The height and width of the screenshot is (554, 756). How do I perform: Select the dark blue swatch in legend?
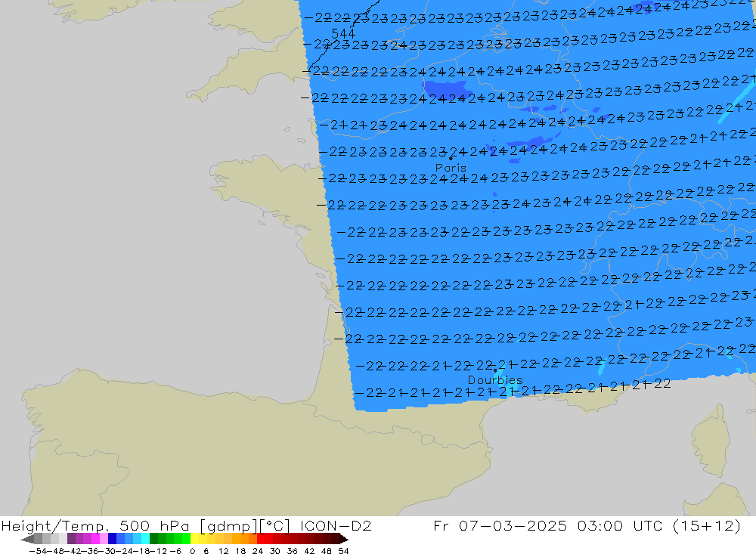(112, 539)
